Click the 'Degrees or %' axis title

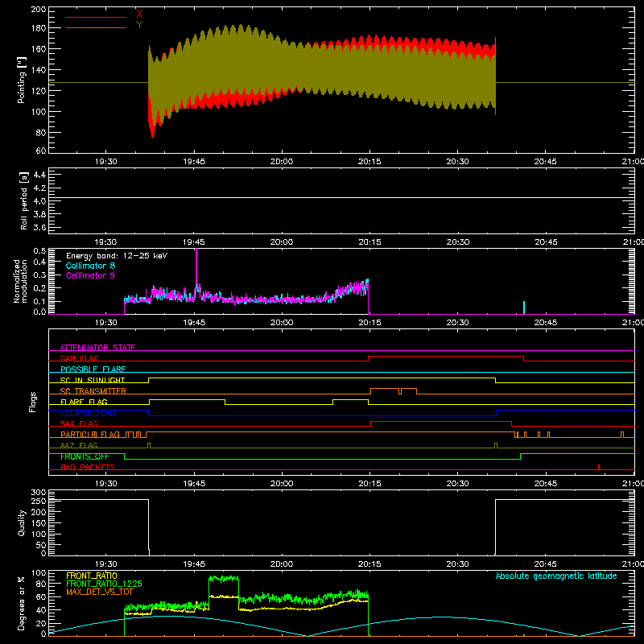tap(22, 603)
